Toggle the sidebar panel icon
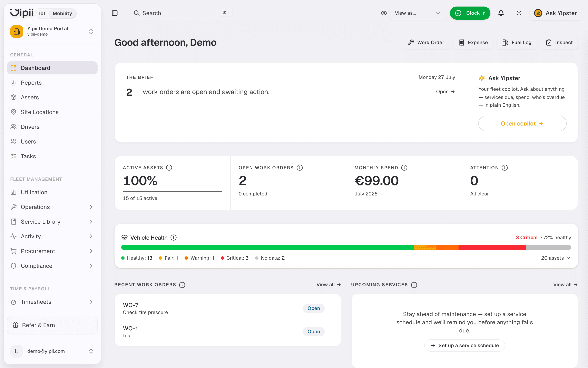This screenshot has width=588, height=368. (115, 13)
